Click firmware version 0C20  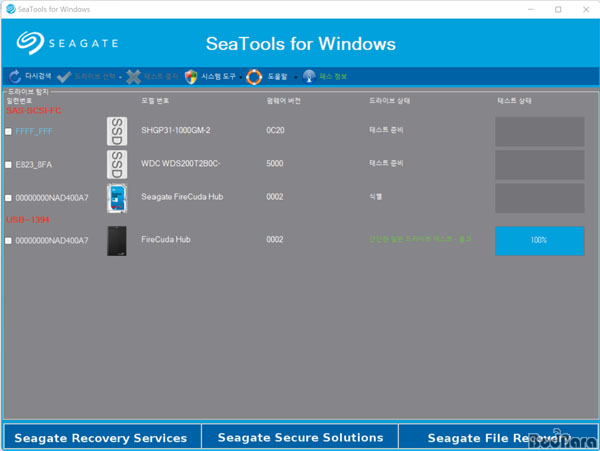[275, 130]
